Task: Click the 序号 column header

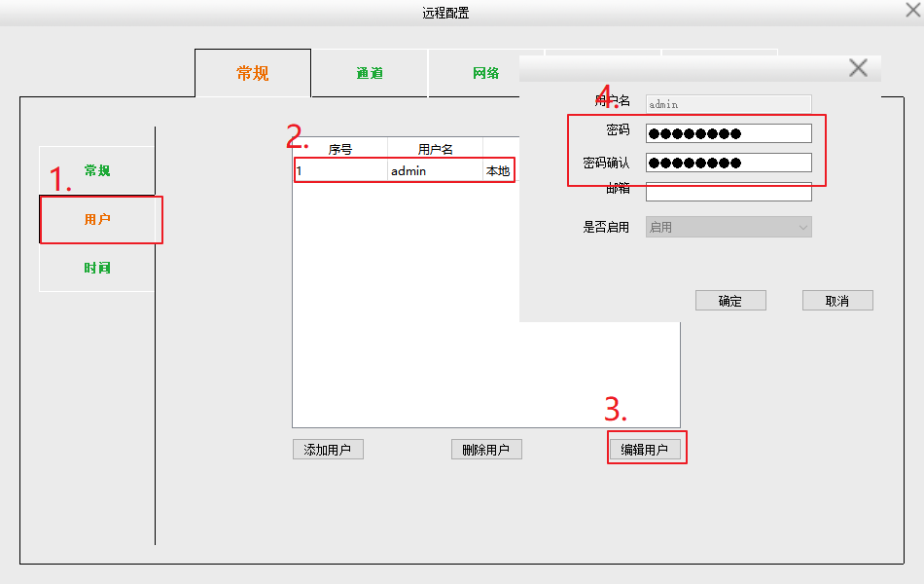Action: [340, 149]
